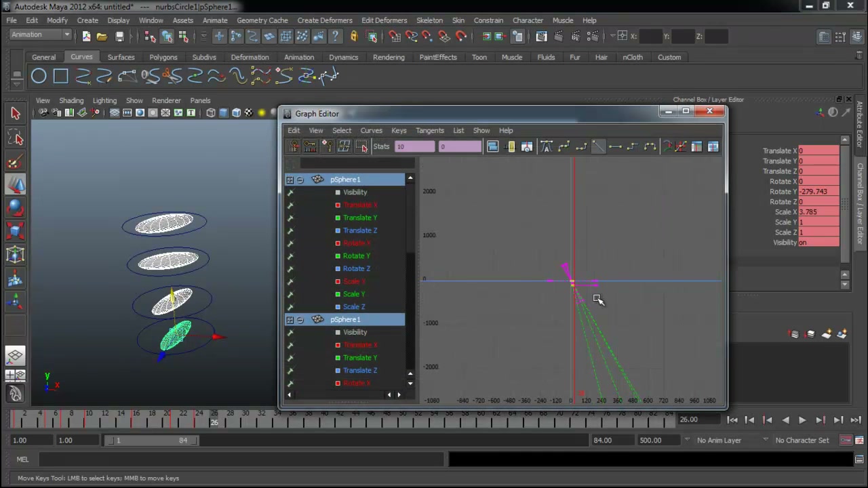The height and width of the screenshot is (488, 868).
Task: Switch to single perspective view layout
Action: coord(16,356)
